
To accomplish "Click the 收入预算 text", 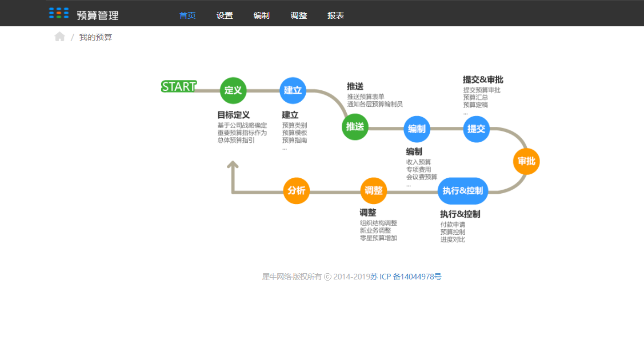I will point(418,162).
